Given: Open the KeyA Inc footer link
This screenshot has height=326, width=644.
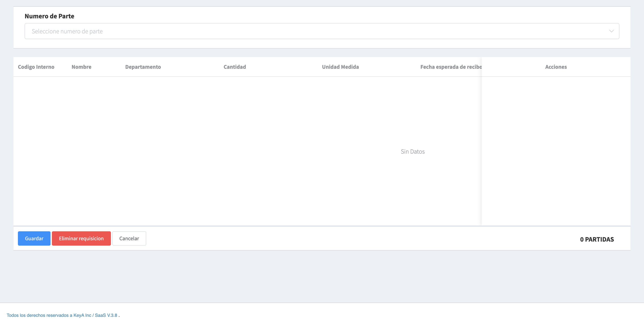Looking at the screenshot, I should [82, 315].
